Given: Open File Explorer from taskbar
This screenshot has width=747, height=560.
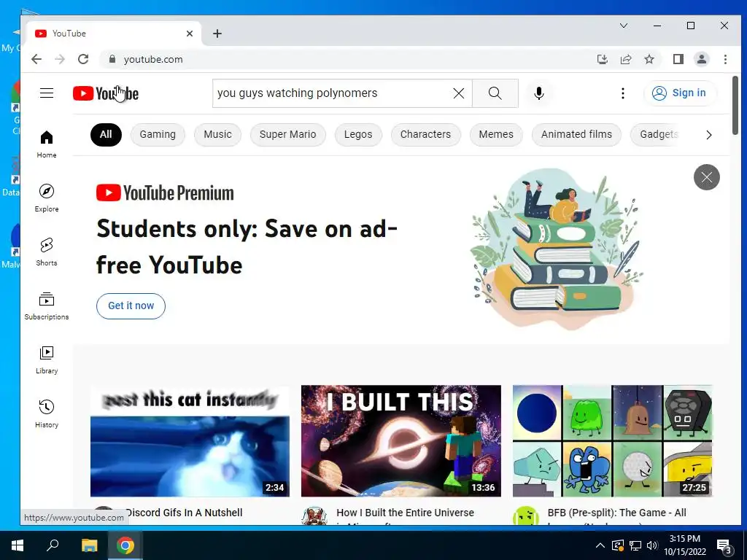Looking at the screenshot, I should pyautogui.click(x=89, y=545).
